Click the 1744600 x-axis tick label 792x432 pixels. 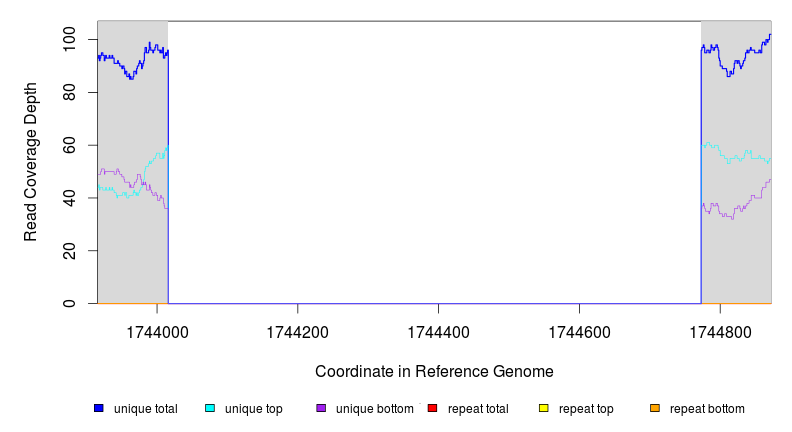(x=579, y=330)
